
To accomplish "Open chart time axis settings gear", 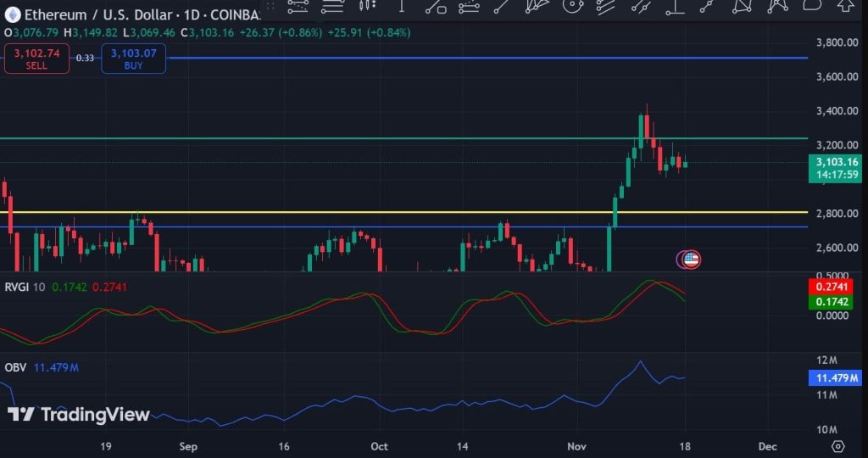I will pos(838,446).
